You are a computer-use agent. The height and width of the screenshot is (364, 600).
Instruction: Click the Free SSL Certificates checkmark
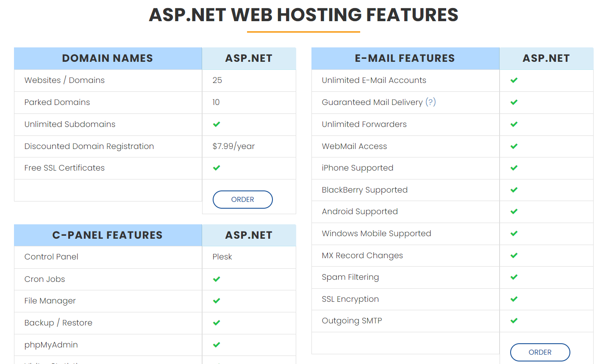(x=217, y=168)
